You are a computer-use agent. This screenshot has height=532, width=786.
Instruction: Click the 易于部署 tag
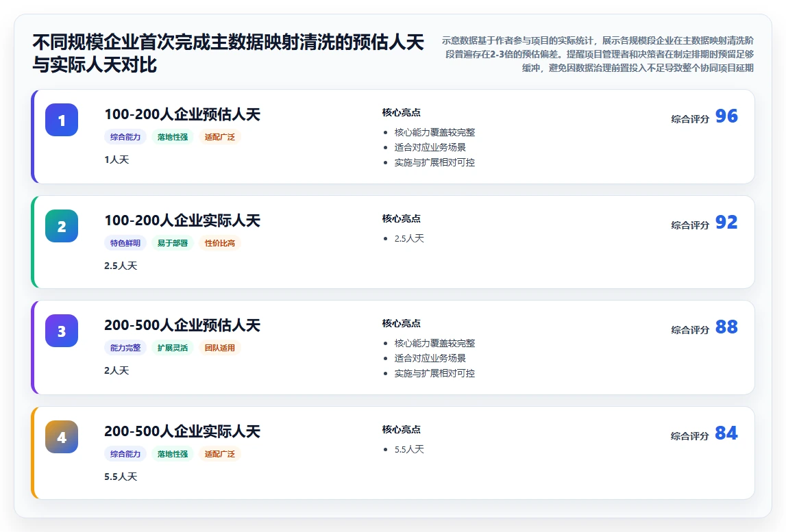(x=173, y=243)
